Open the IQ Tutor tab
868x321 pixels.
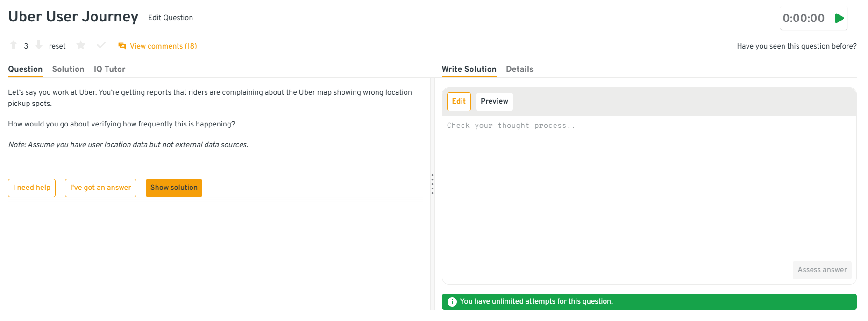[109, 69]
